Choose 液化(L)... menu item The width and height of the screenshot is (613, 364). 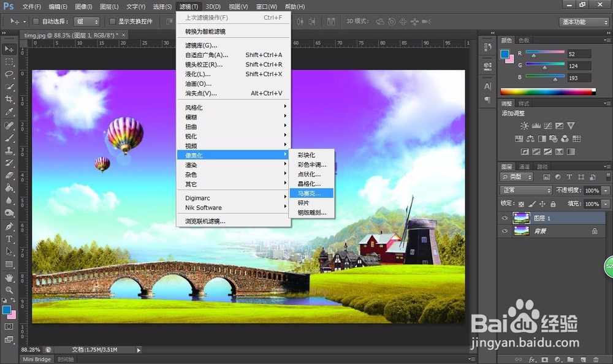tap(234, 74)
